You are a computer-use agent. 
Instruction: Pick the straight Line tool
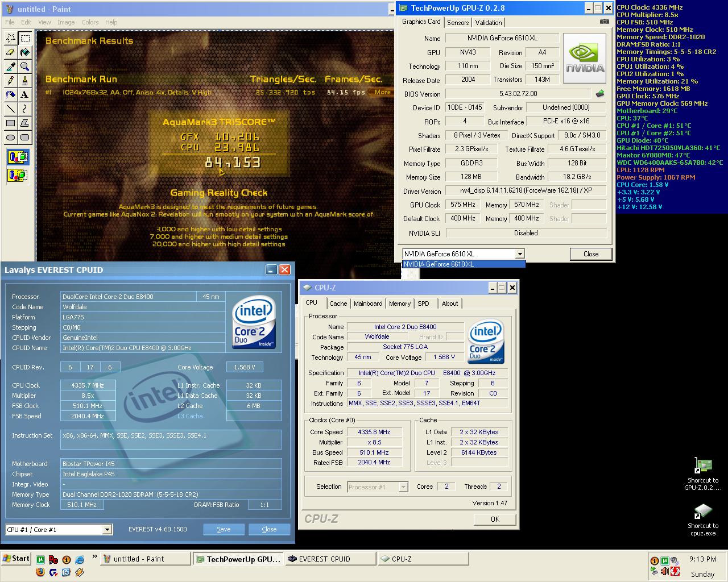(11, 109)
